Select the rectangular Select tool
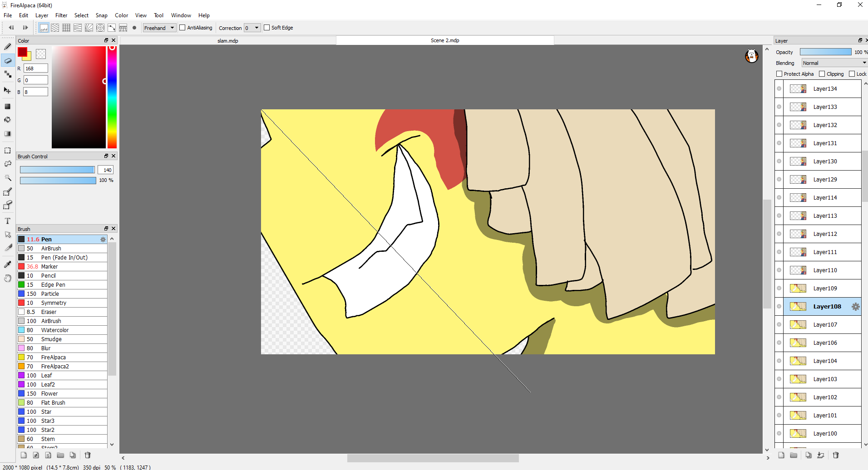Screen dimensions: 868x470 click(8, 150)
